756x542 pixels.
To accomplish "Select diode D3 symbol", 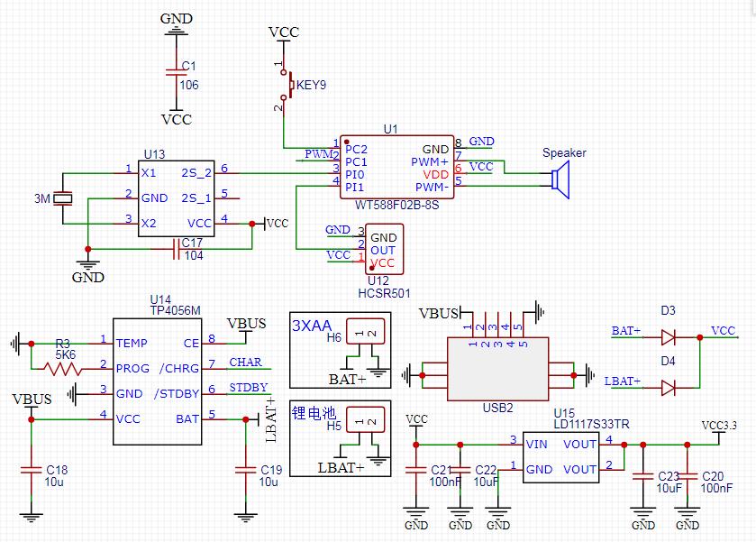I will [668, 337].
